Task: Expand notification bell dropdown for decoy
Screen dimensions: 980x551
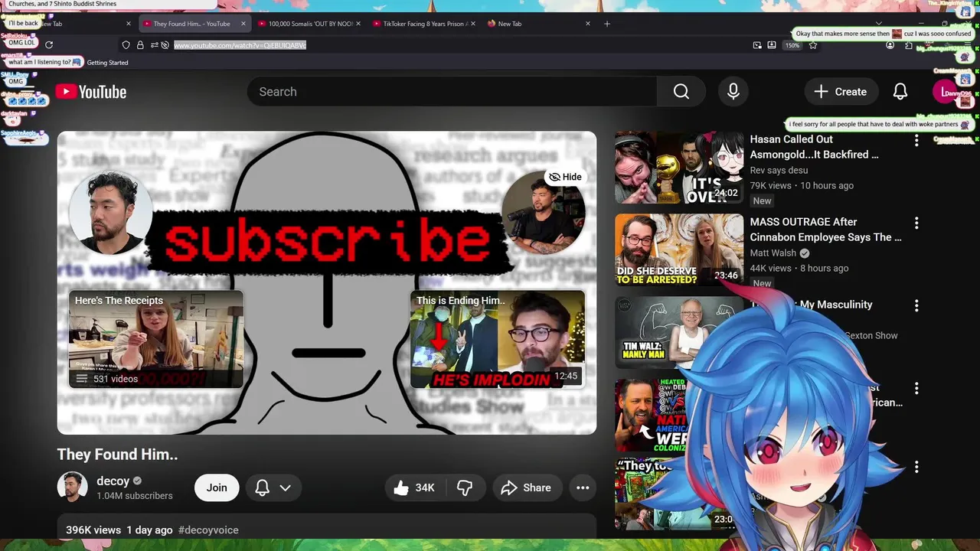Action: [286, 487]
